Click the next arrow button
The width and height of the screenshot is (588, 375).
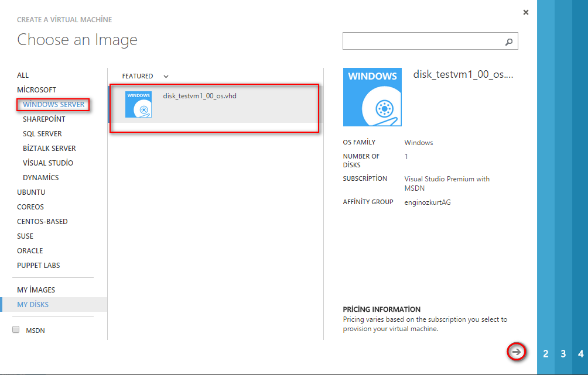click(517, 352)
